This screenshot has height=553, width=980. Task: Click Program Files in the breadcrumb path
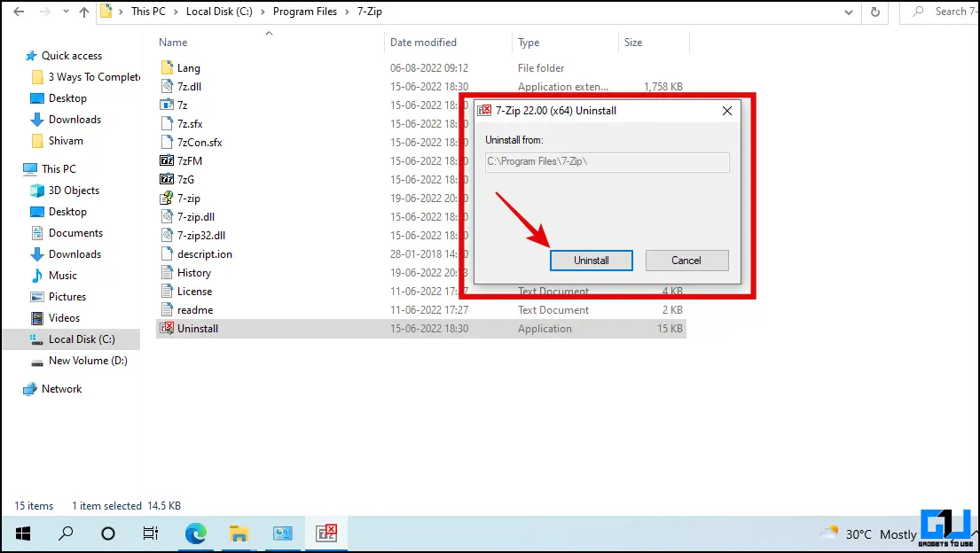pyautogui.click(x=305, y=12)
